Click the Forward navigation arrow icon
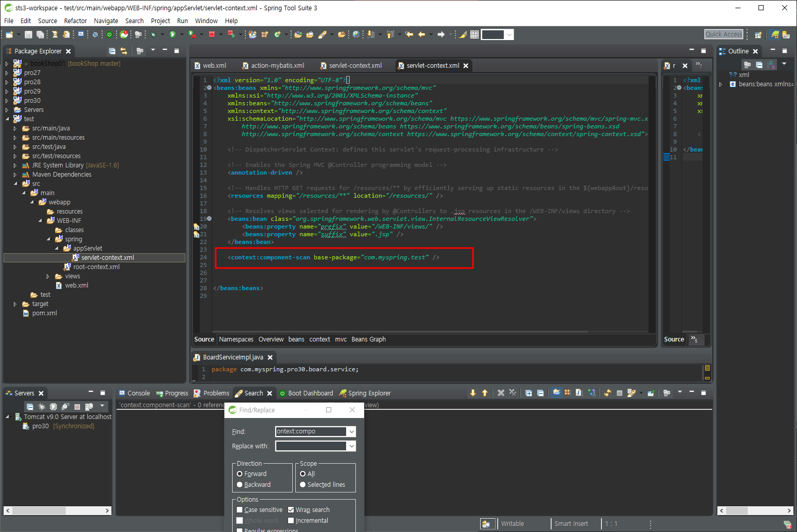The height and width of the screenshot is (532, 797). point(441,34)
